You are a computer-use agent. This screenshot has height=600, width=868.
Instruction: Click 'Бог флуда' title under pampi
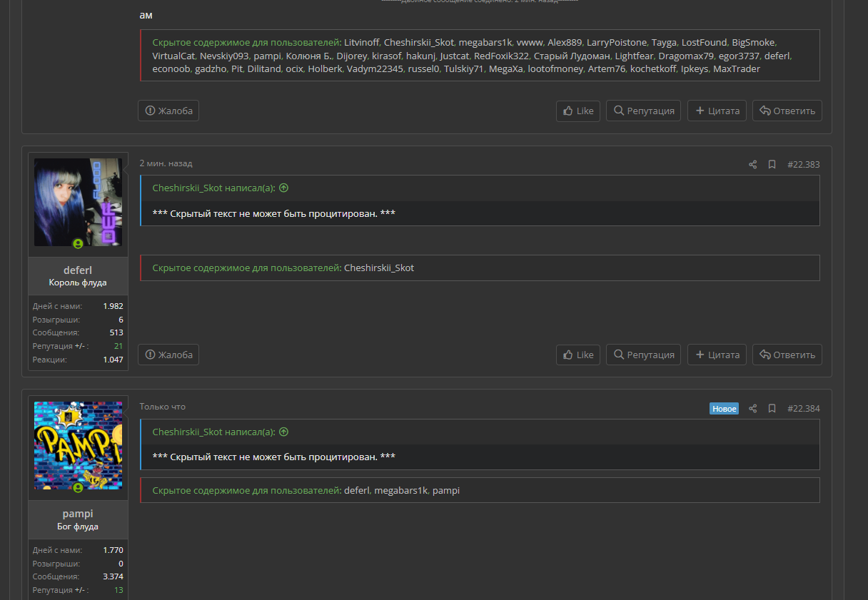[78, 527]
